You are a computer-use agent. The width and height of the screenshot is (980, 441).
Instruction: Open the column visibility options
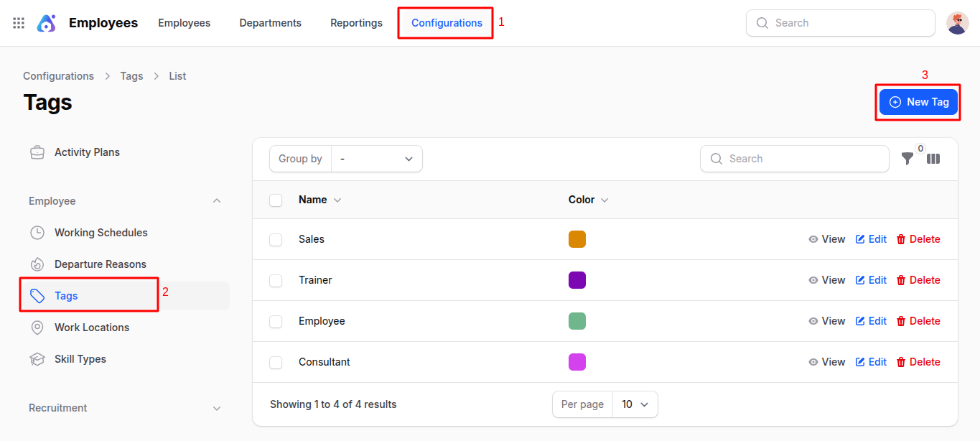(933, 158)
